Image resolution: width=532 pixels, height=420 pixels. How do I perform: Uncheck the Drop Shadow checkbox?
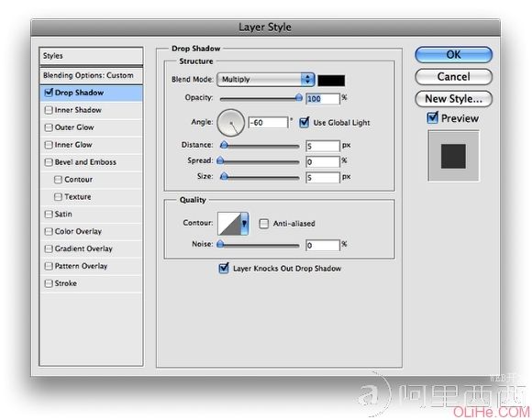pos(49,93)
